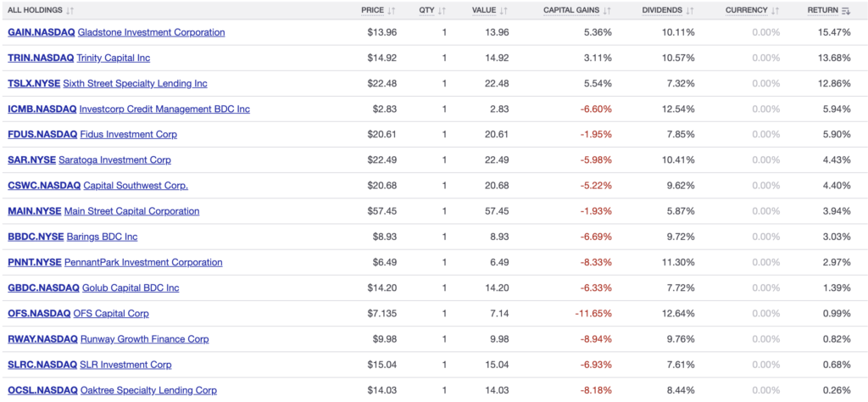This screenshot has height=402, width=868.
Task: Click the Dividends sort arrows icon
Action: click(x=689, y=11)
